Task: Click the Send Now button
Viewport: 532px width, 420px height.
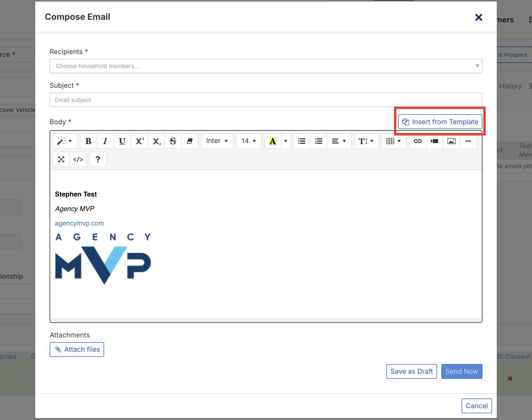Action: 462,371
